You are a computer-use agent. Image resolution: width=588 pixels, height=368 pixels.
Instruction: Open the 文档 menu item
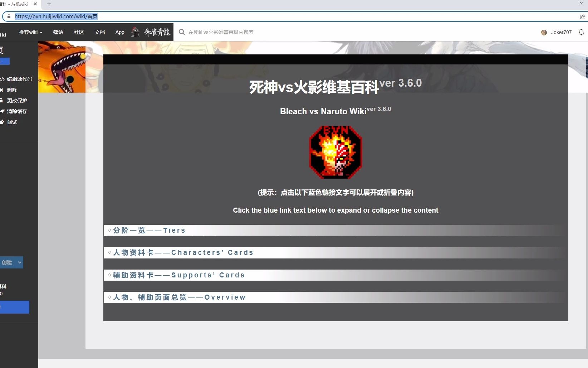(x=99, y=32)
